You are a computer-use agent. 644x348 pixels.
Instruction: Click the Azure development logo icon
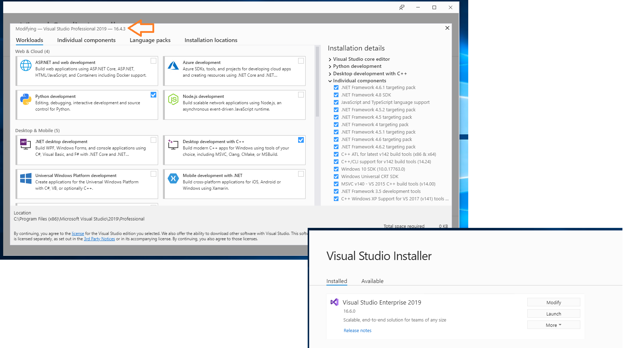point(173,65)
